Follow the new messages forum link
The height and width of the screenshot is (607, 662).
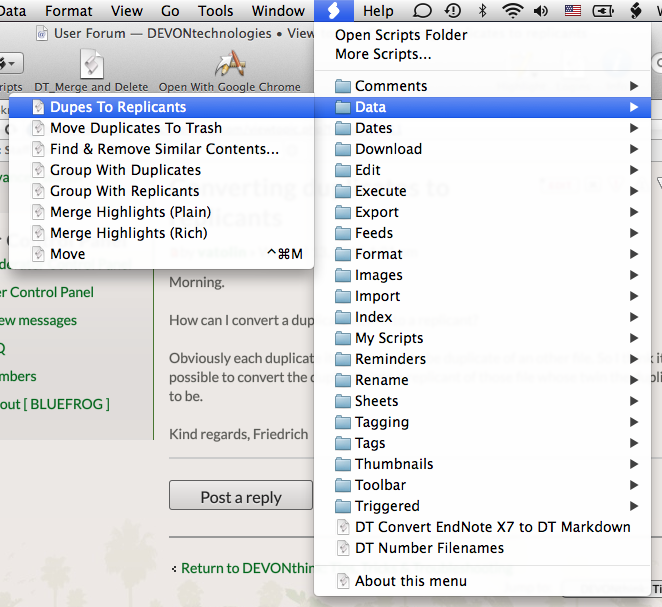(38, 321)
